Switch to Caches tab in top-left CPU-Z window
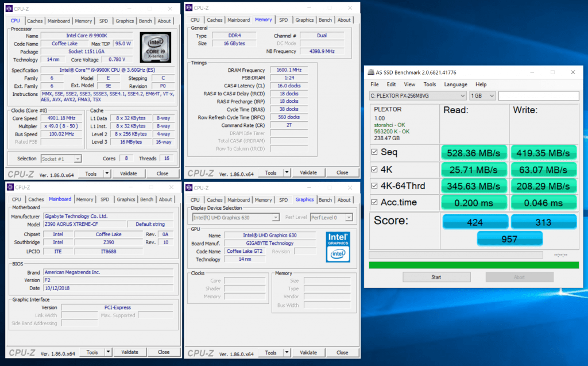588x366 pixels. click(x=35, y=21)
